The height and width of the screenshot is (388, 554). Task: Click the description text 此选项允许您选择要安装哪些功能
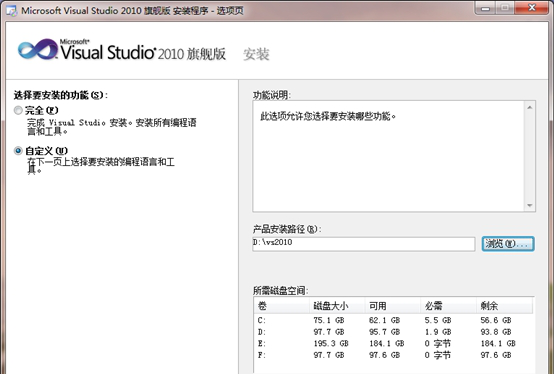(x=328, y=116)
